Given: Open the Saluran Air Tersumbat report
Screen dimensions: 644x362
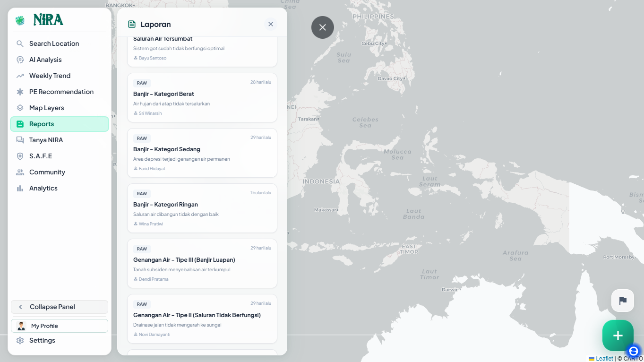Looking at the screenshot, I should click(x=202, y=51).
